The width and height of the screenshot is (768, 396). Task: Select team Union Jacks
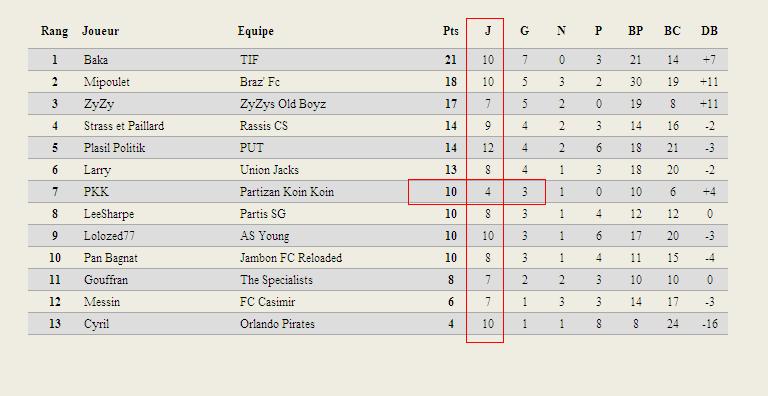(x=269, y=170)
